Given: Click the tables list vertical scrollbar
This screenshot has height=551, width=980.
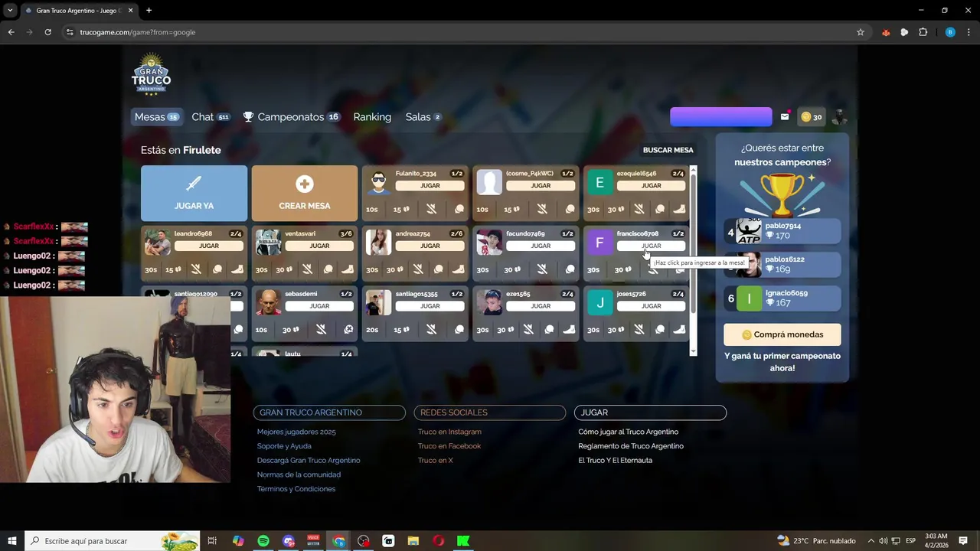Looking at the screenshot, I should [693, 260].
